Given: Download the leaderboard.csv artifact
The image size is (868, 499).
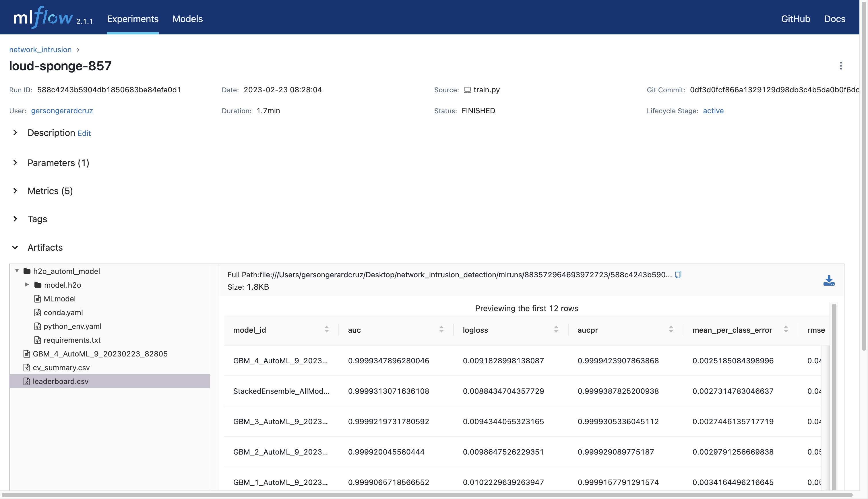Looking at the screenshot, I should (829, 281).
